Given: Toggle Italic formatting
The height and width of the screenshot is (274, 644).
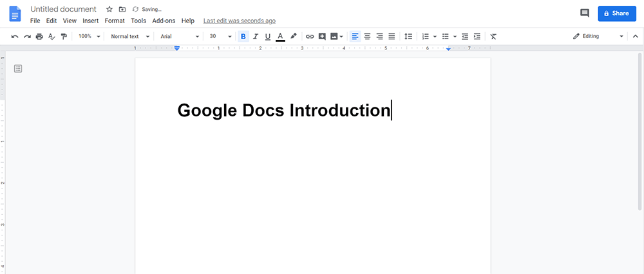Looking at the screenshot, I should coord(256,37).
